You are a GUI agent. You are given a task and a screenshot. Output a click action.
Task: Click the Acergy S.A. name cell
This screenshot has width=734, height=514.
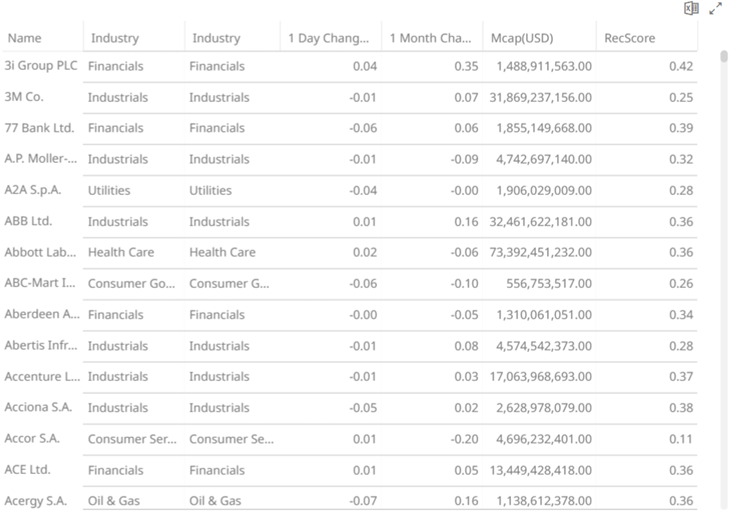(36, 500)
